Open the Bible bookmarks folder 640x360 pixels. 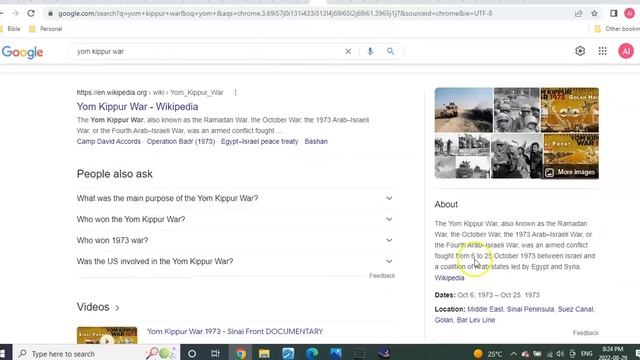click(11, 29)
